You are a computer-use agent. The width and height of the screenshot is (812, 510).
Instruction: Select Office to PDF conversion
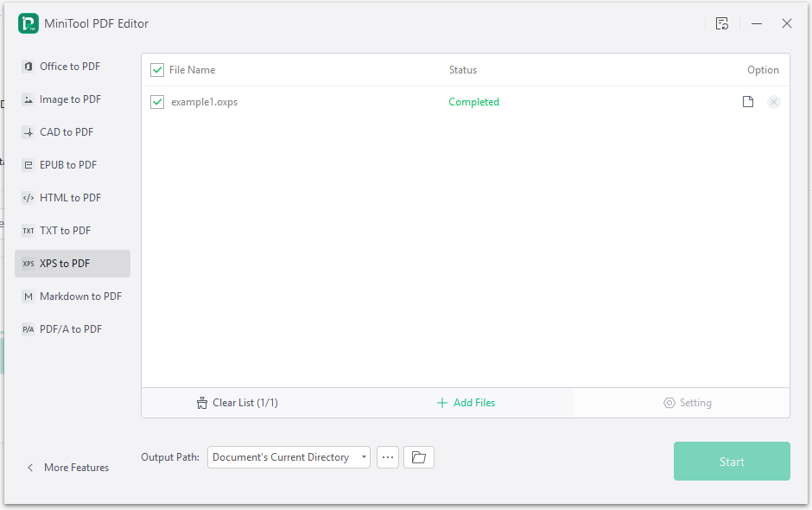click(73, 67)
